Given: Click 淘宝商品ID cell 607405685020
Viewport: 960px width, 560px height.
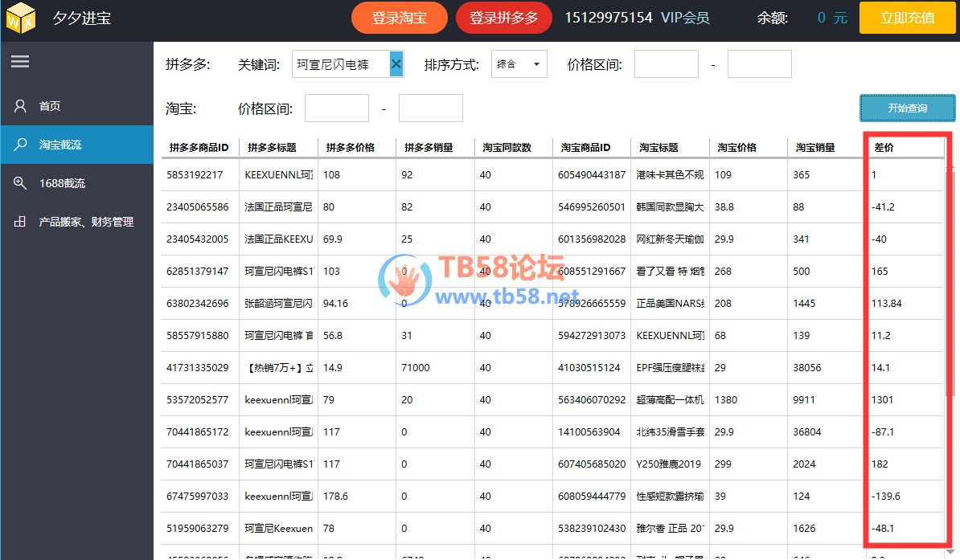Looking at the screenshot, I should tap(592, 464).
